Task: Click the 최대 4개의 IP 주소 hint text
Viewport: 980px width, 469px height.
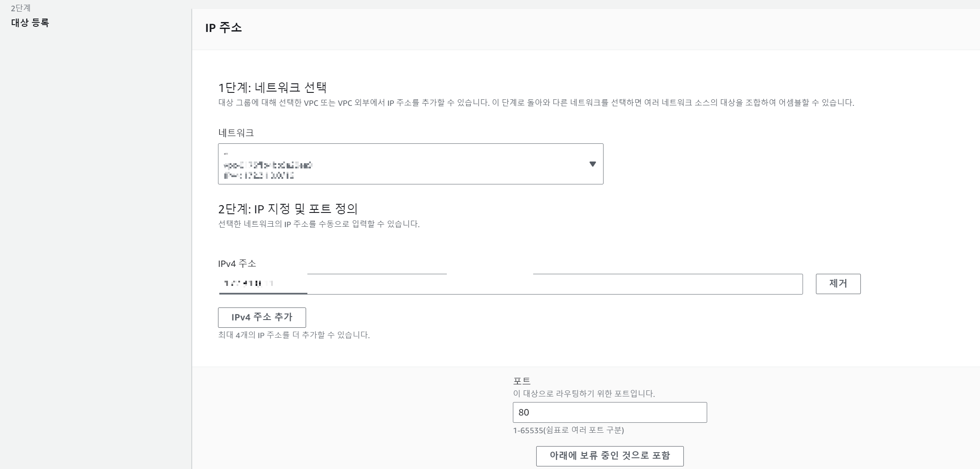Action: [294, 335]
